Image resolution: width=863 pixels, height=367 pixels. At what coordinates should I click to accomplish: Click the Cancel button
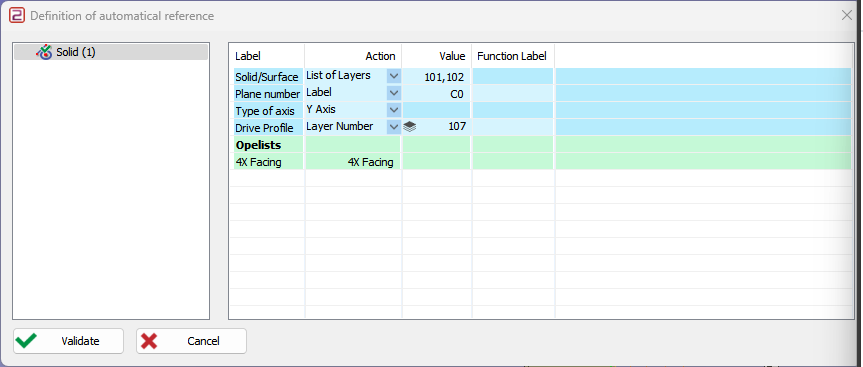[192, 341]
